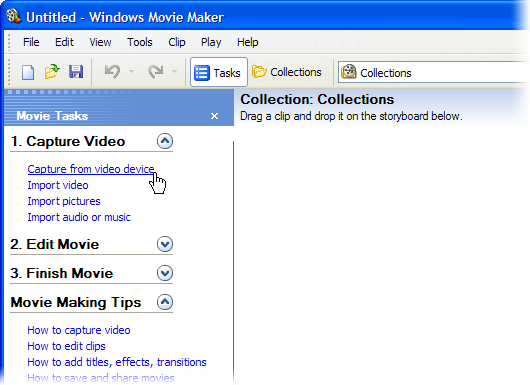Click the 3. Finish Movie heading
The image size is (530, 385).
(x=62, y=273)
